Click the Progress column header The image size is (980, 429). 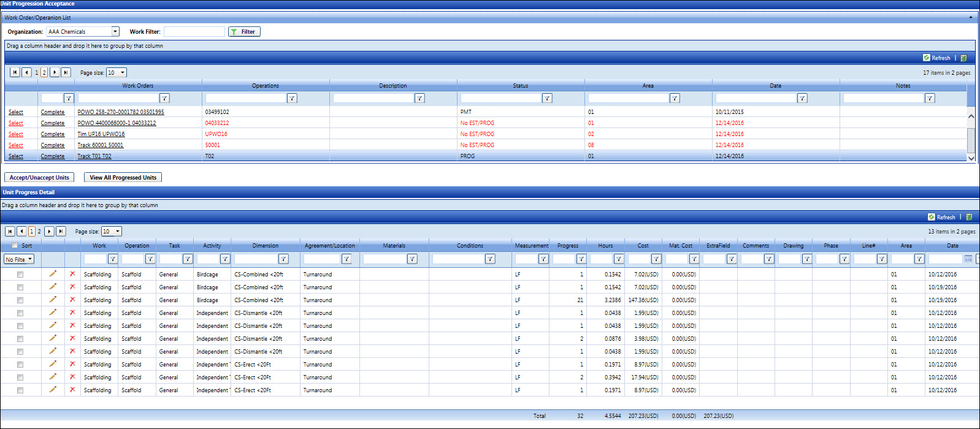coord(567,246)
